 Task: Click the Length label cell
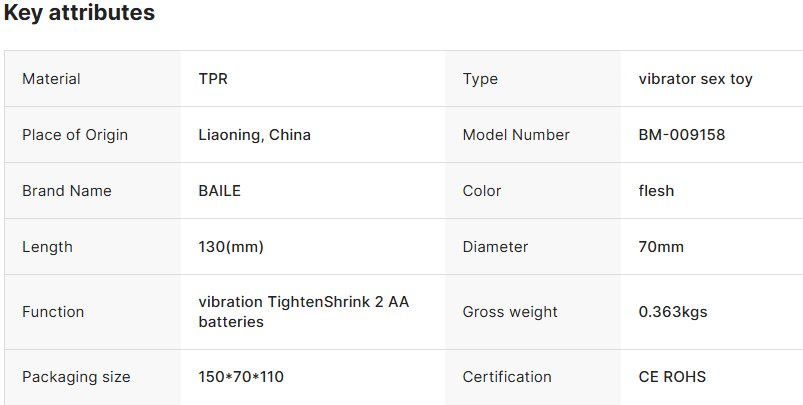pyautogui.click(x=47, y=247)
